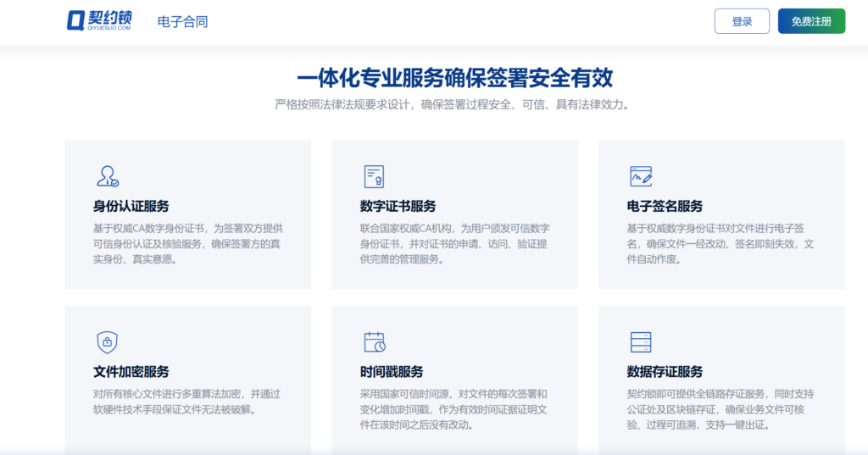Select the 数字证书服务 heading
Viewport: 868px width, 455px height.
pyautogui.click(x=398, y=206)
